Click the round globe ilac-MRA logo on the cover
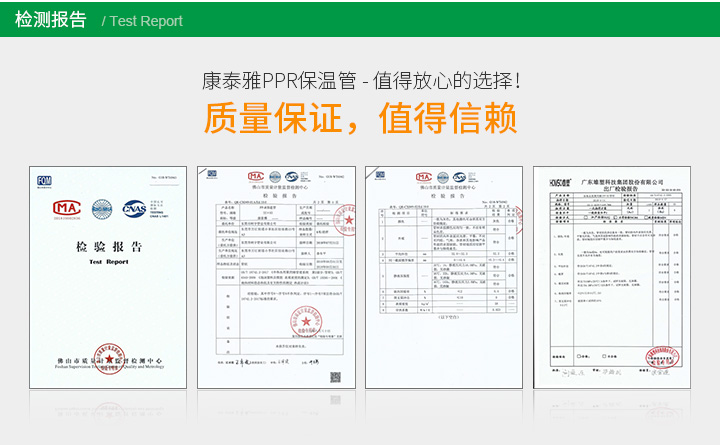Viewport: 720px width, 445px height. (x=101, y=208)
